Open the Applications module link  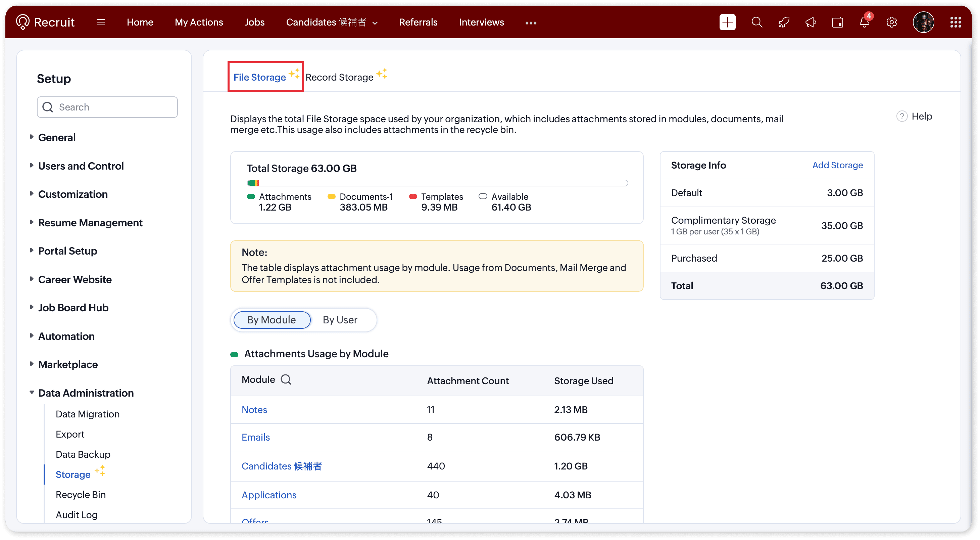(x=268, y=495)
